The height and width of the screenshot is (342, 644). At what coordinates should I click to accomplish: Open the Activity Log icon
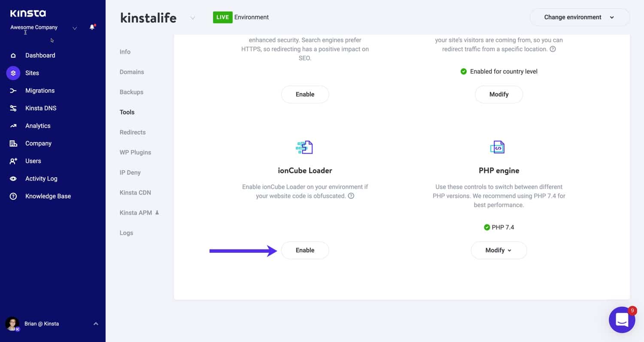coord(13,179)
